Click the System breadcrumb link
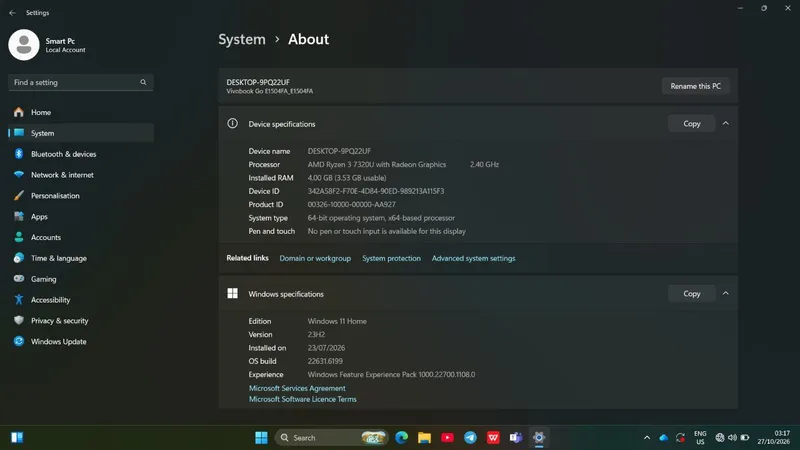Screen dimensions: 800x450 (x=242, y=39)
